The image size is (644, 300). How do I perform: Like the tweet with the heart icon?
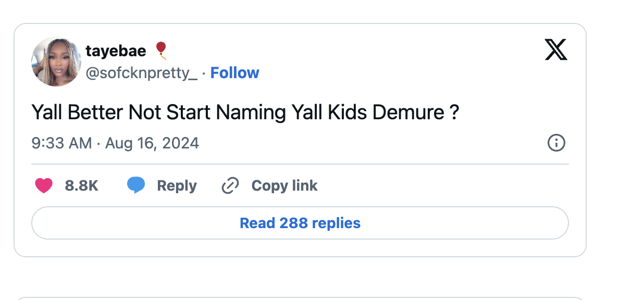[x=44, y=185]
